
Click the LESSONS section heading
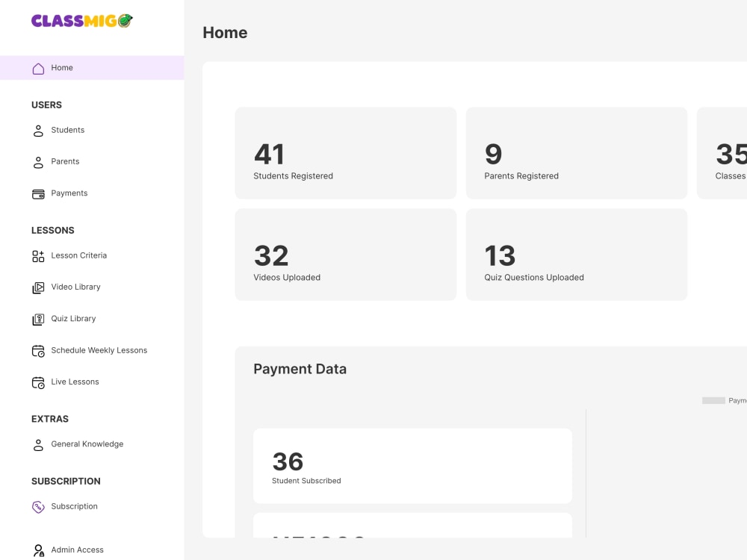point(53,230)
